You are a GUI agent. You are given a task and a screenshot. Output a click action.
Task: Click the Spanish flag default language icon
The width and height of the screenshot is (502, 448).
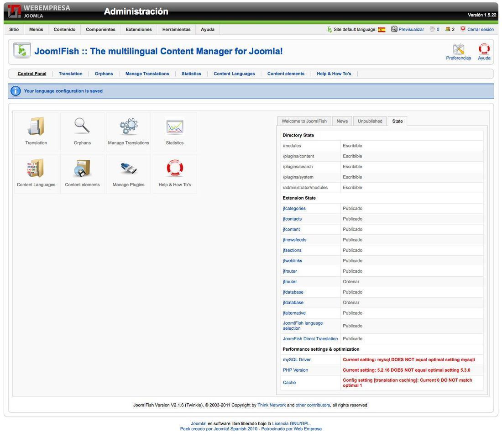(x=382, y=30)
